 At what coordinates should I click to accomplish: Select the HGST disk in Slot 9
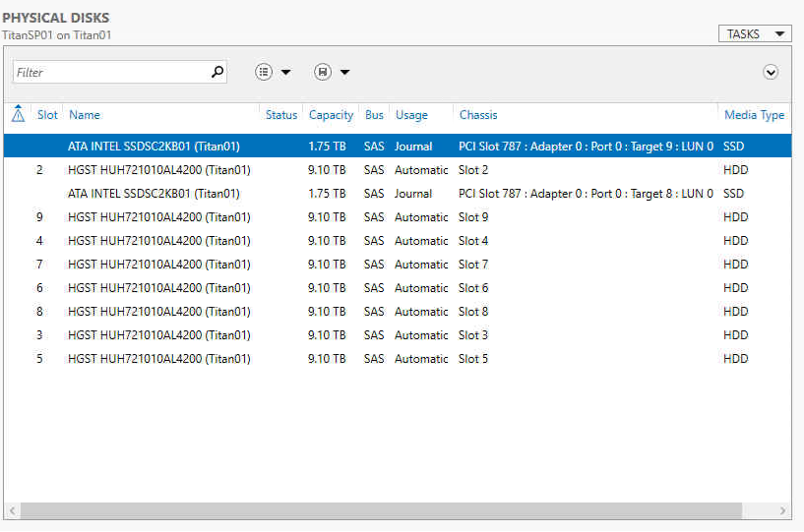tap(398, 216)
